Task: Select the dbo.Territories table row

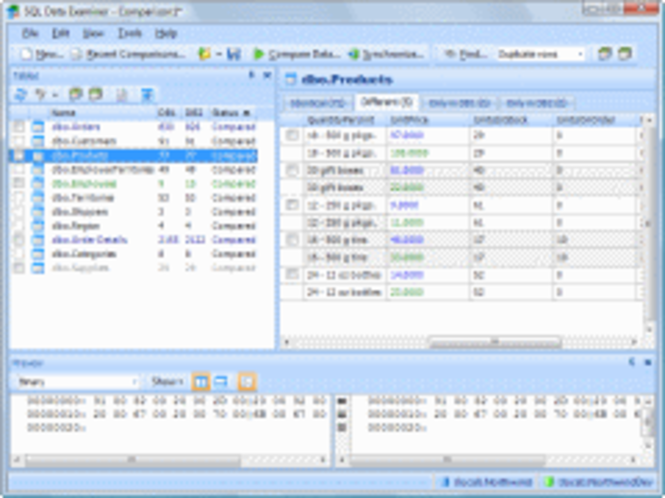Action: click(134, 198)
